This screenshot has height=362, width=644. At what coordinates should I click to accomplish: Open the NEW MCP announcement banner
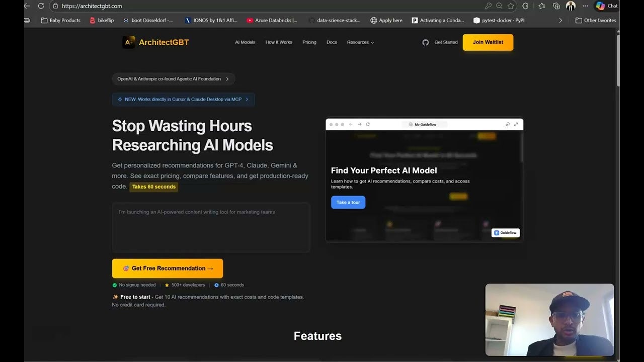pyautogui.click(x=183, y=100)
